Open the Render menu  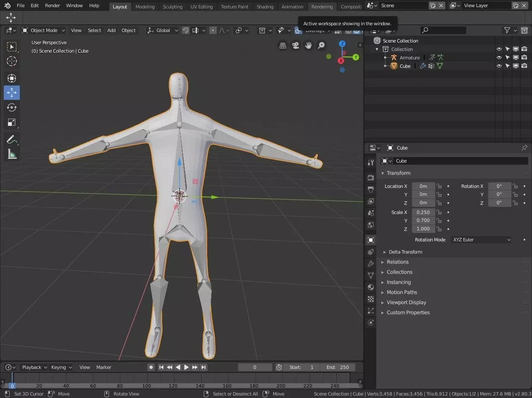53,5
